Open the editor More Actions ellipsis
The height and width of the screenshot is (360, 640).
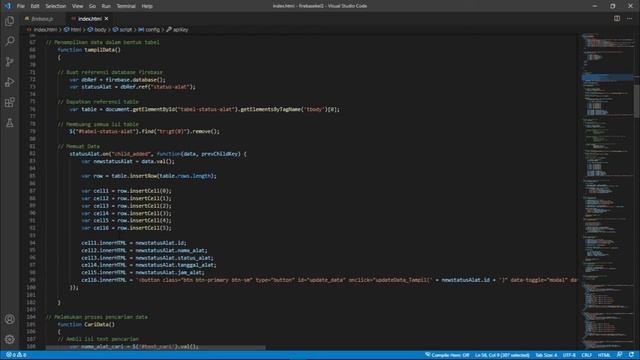629,19
